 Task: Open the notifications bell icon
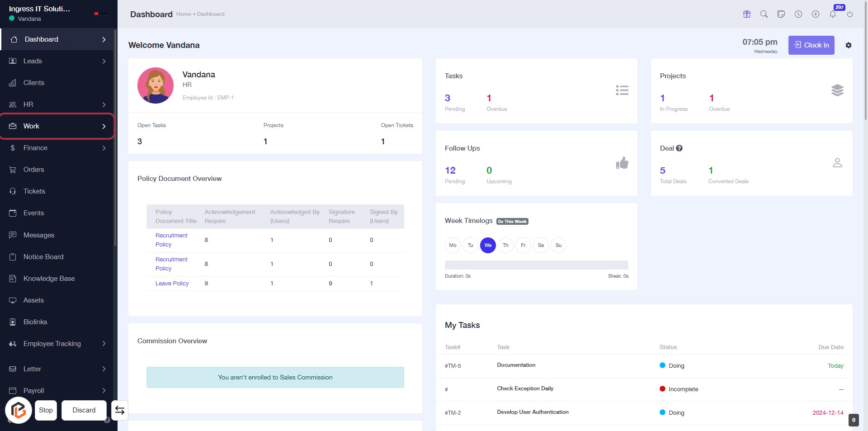point(833,14)
